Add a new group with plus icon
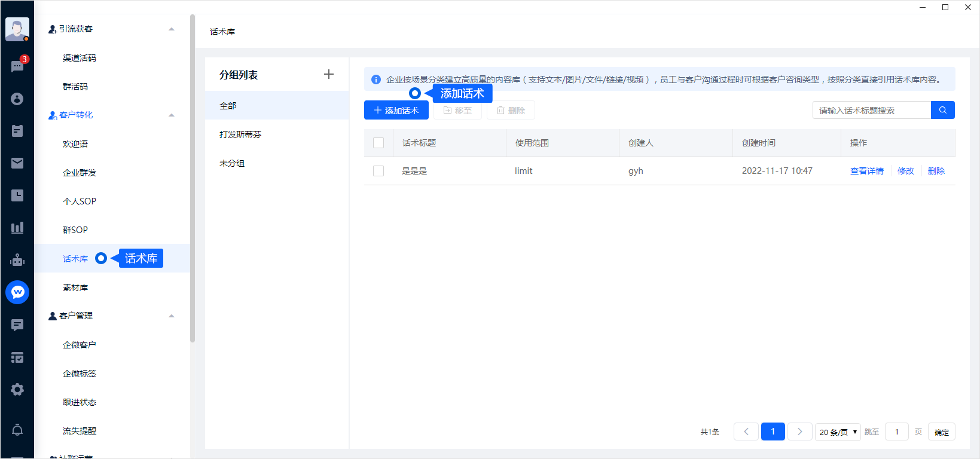980x459 pixels. pos(328,74)
